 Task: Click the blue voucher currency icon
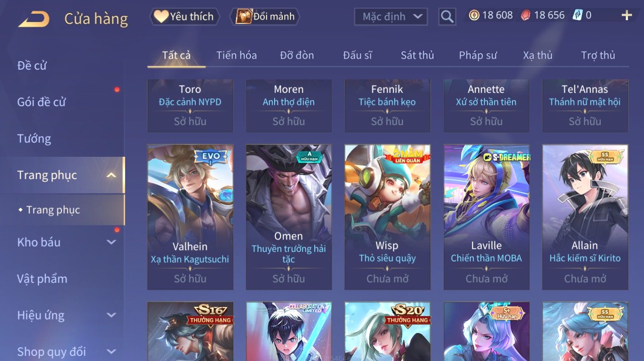(x=577, y=15)
